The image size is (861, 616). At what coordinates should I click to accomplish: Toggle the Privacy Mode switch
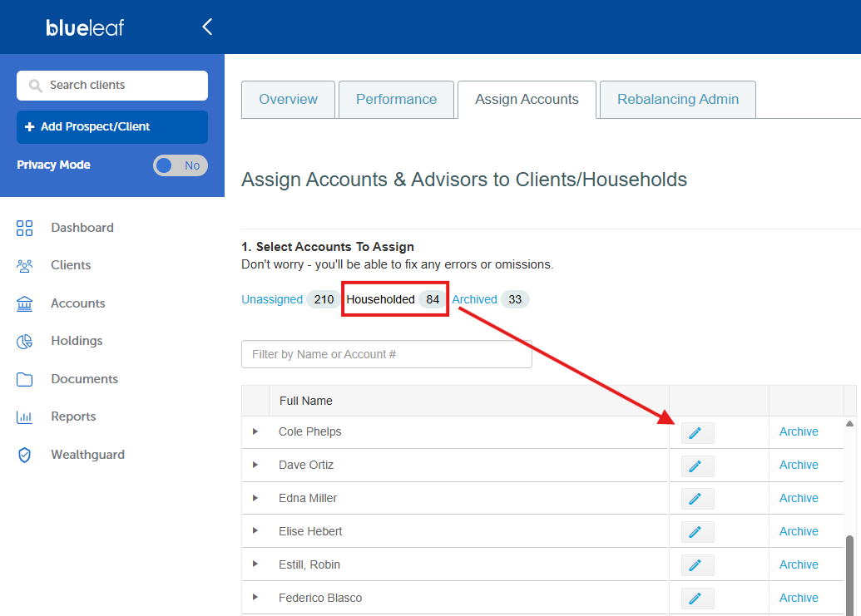click(x=181, y=165)
